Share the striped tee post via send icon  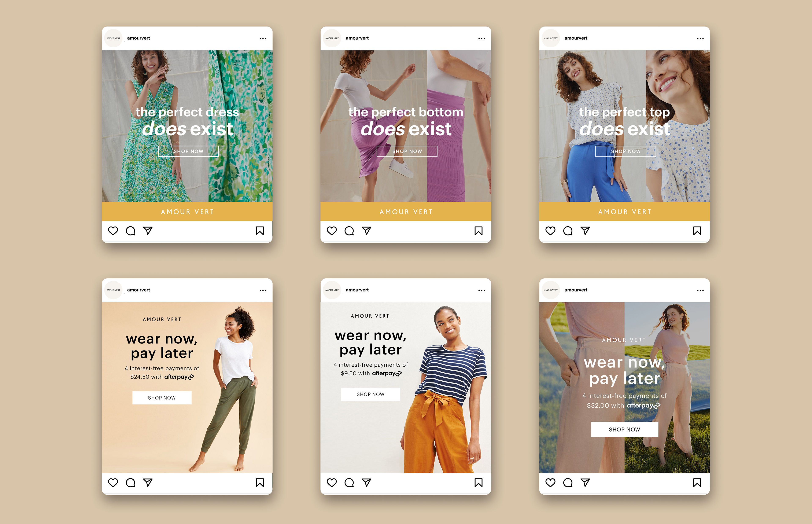click(x=366, y=483)
